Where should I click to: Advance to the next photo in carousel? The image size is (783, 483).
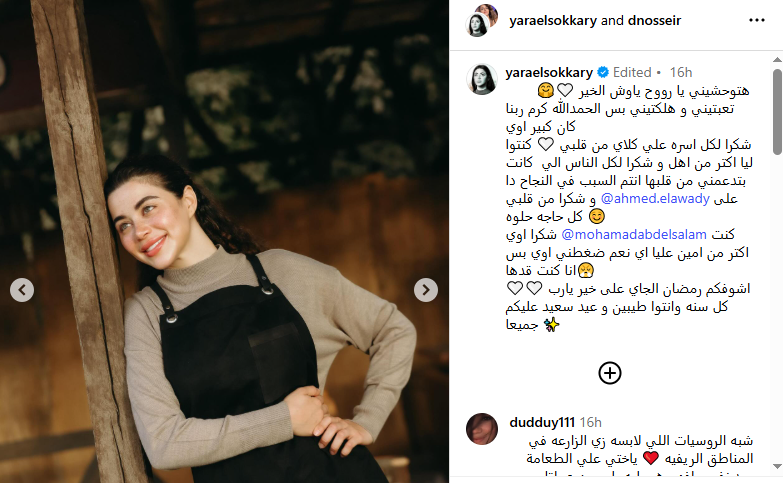tap(426, 290)
